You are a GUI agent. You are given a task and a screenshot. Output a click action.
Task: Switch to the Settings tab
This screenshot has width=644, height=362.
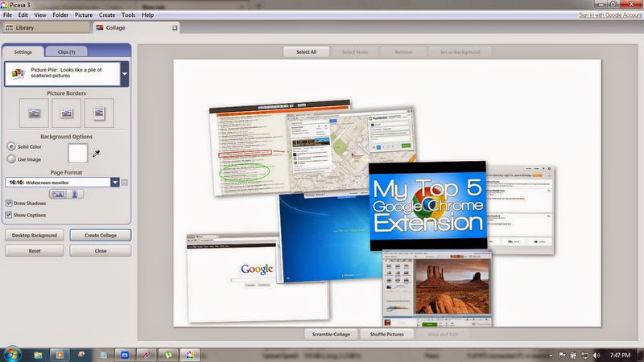(x=23, y=52)
